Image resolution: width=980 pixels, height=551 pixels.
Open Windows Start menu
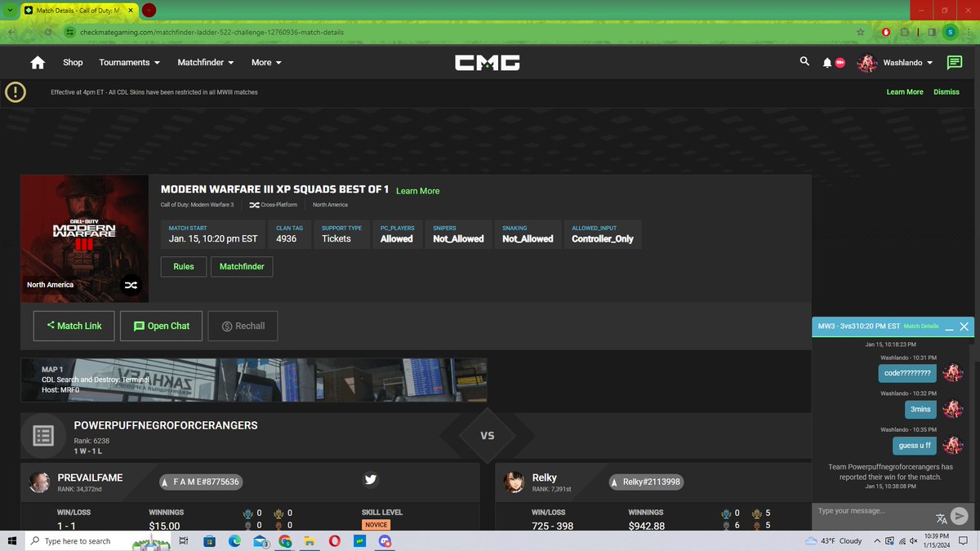tap(11, 541)
